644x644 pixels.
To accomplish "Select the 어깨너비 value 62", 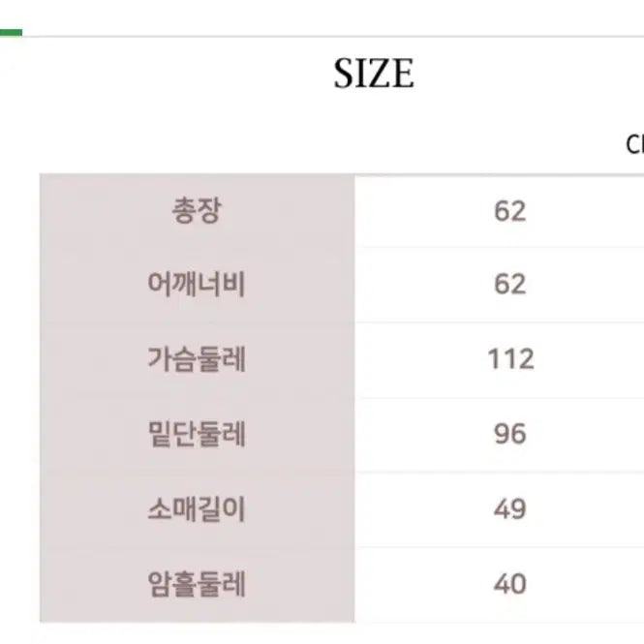I will tap(509, 285).
